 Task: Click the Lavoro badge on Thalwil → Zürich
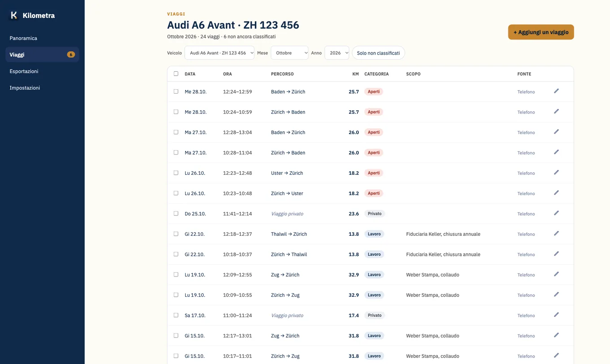click(374, 234)
